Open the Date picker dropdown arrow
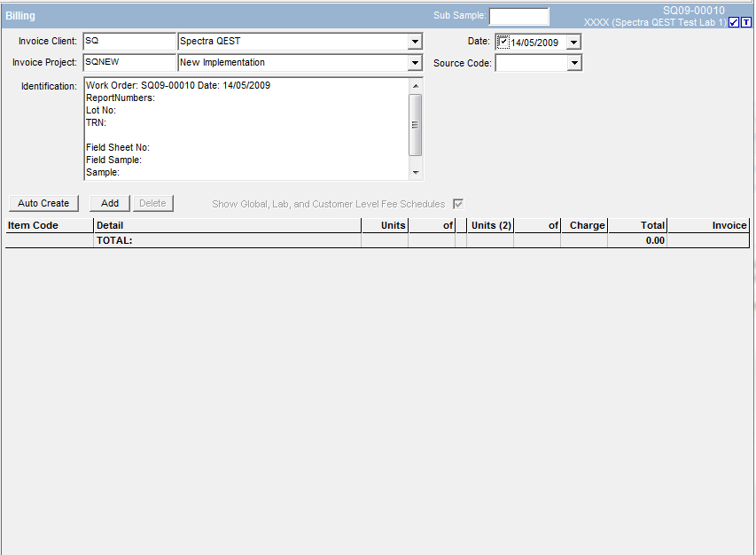The width and height of the screenshot is (756, 555). [x=573, y=42]
